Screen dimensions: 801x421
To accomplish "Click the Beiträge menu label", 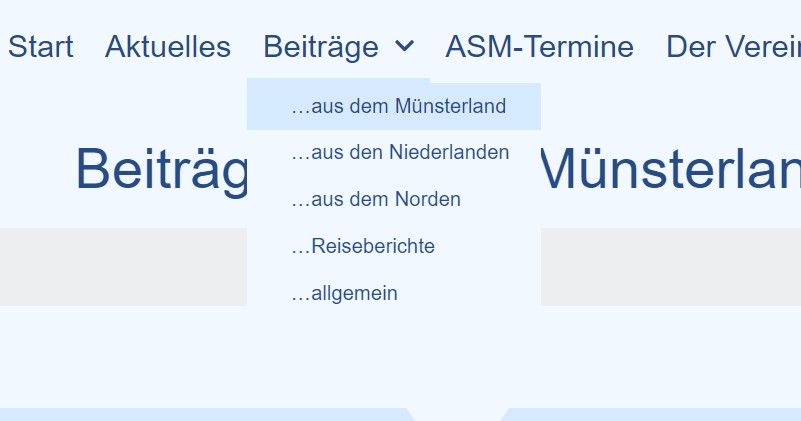I will [x=321, y=47].
